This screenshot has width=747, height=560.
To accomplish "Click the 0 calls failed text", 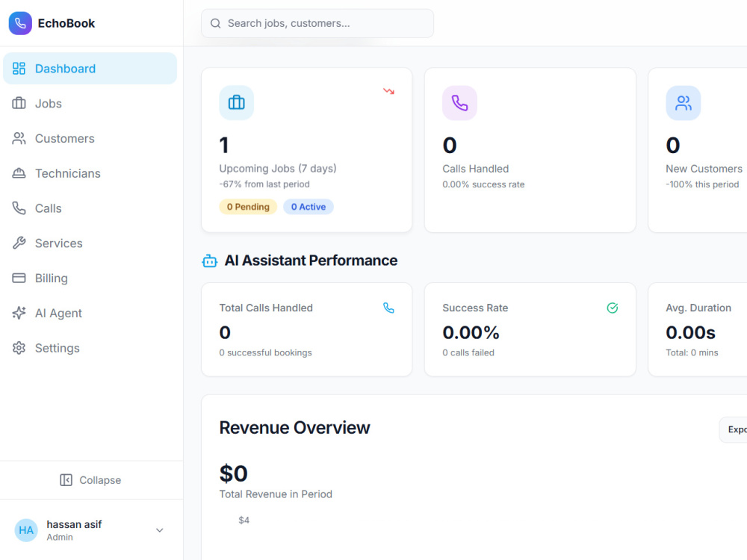I will (468, 353).
